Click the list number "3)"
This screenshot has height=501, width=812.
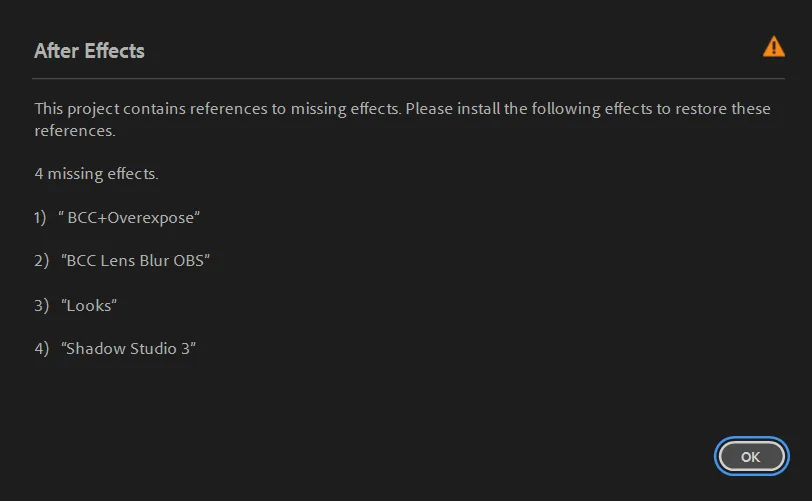tap(41, 305)
